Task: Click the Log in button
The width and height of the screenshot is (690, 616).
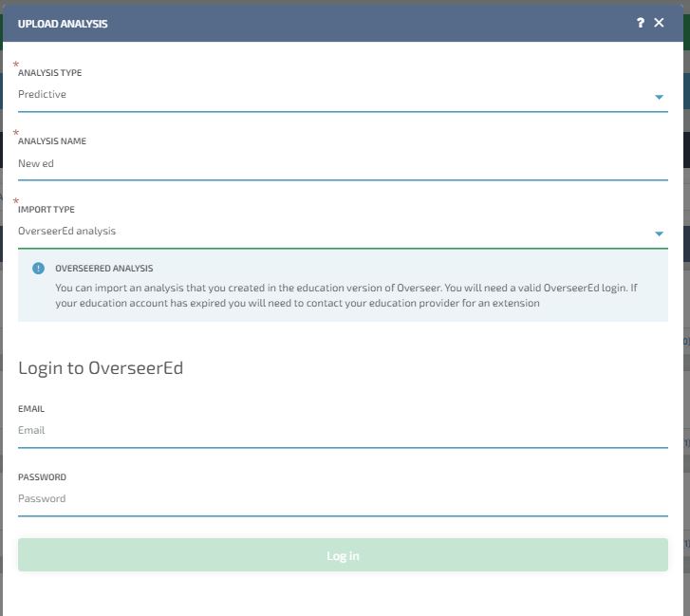Action: (343, 555)
